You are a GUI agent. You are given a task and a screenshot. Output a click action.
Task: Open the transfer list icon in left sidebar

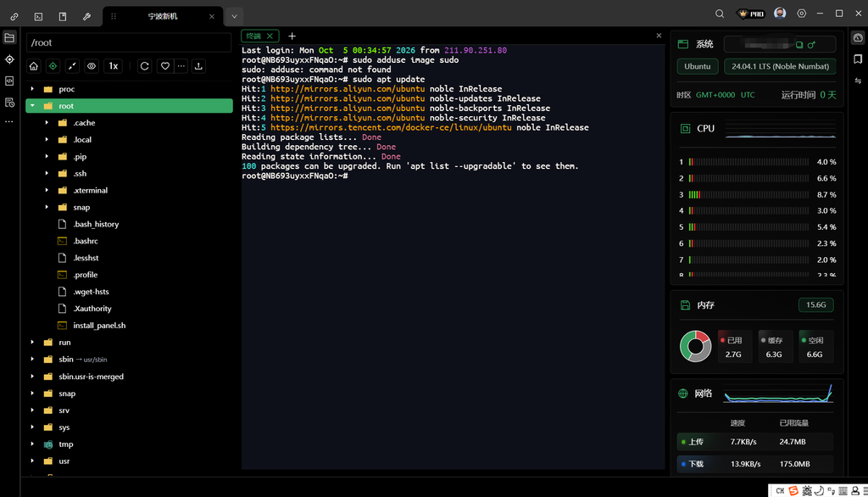click(9, 103)
